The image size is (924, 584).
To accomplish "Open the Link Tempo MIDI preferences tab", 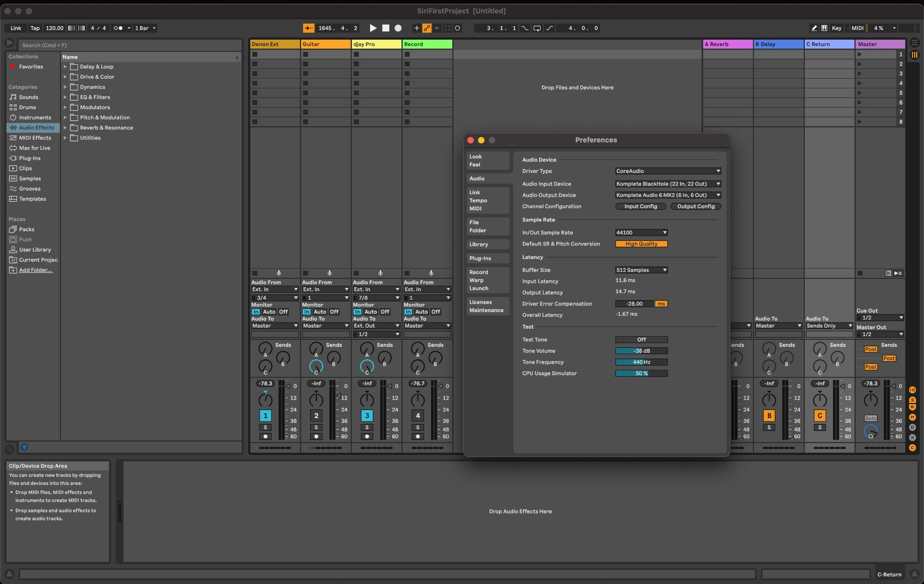I will coord(478,200).
